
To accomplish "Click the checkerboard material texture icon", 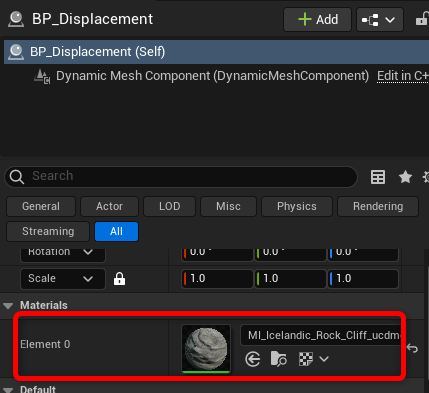I will click(306, 359).
